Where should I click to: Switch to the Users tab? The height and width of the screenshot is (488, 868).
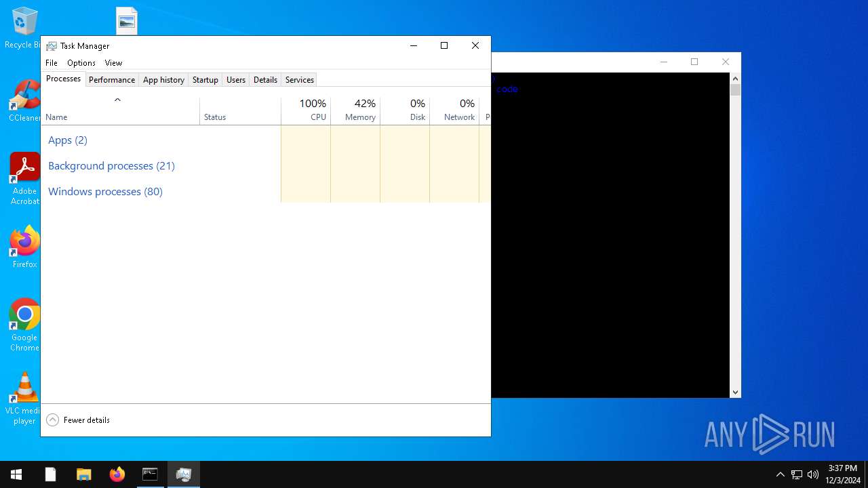236,79
